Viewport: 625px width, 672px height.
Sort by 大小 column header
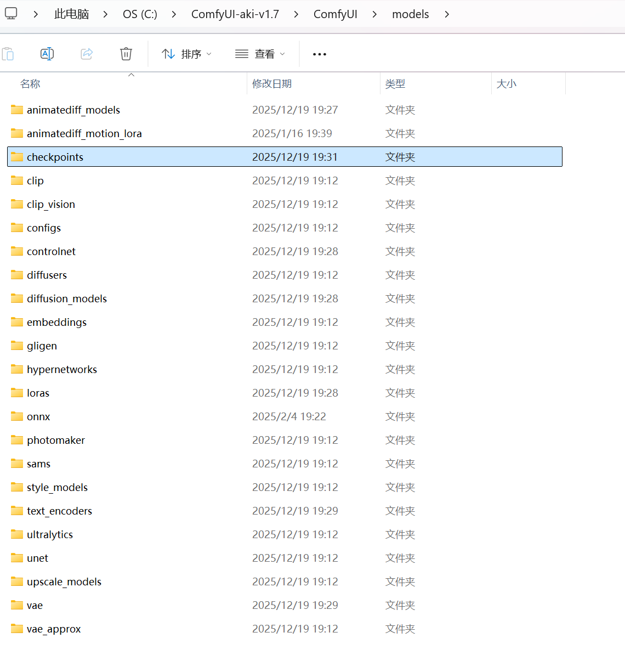pyautogui.click(x=507, y=84)
